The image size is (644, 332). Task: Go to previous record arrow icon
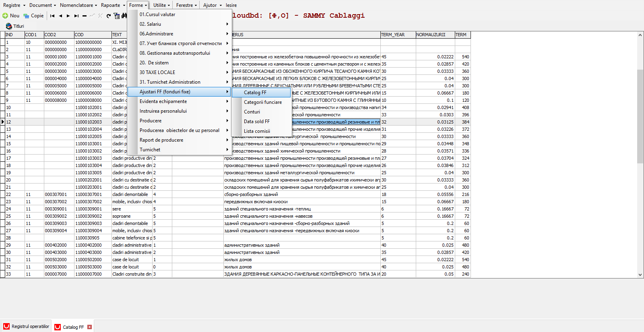coord(60,16)
